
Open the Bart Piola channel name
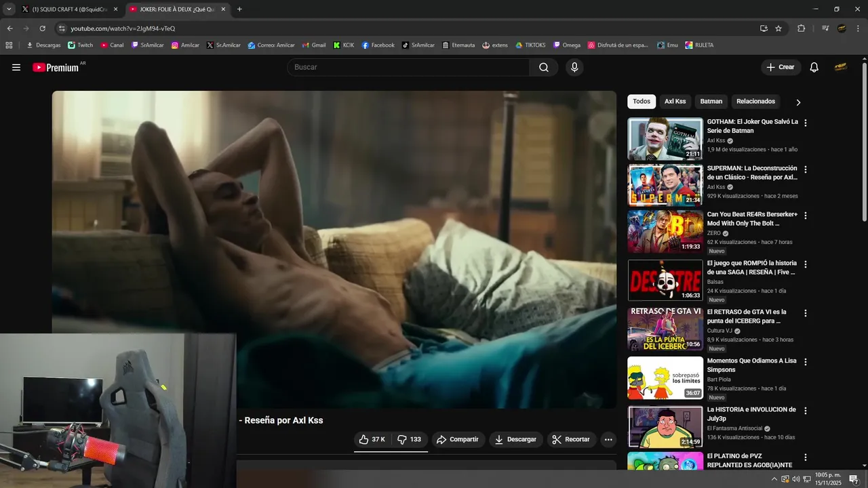719,380
